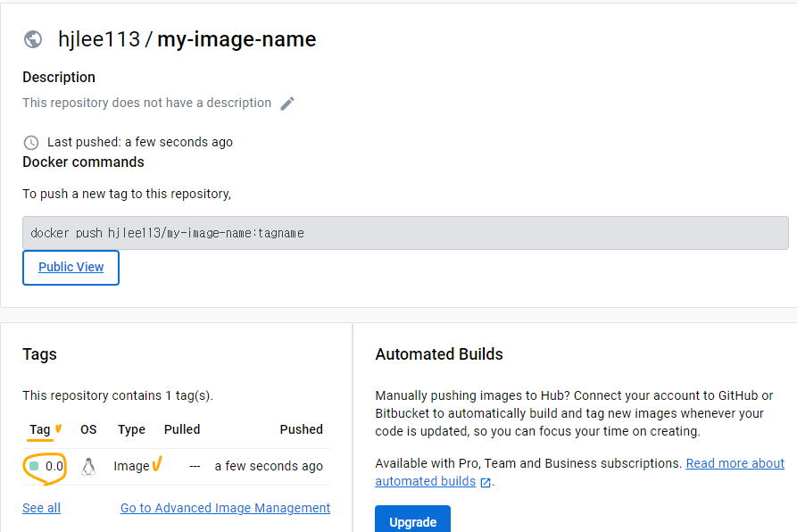This screenshot has height=532, width=797.
Task: Click the green status dot of tag 0.0
Action: (x=35, y=466)
